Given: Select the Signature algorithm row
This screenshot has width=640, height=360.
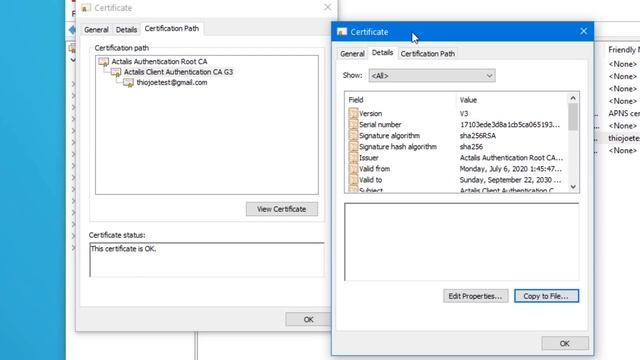Looking at the screenshot, I should click(x=457, y=136).
